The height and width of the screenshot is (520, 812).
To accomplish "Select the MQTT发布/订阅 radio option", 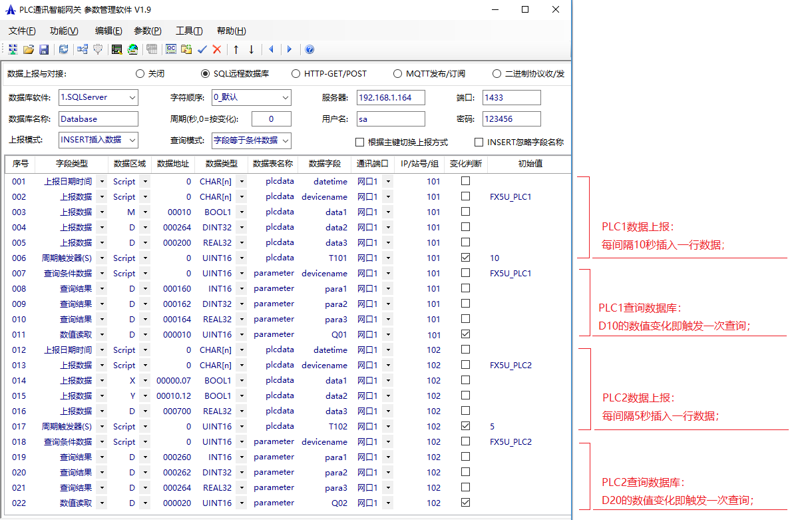I will tap(398, 74).
